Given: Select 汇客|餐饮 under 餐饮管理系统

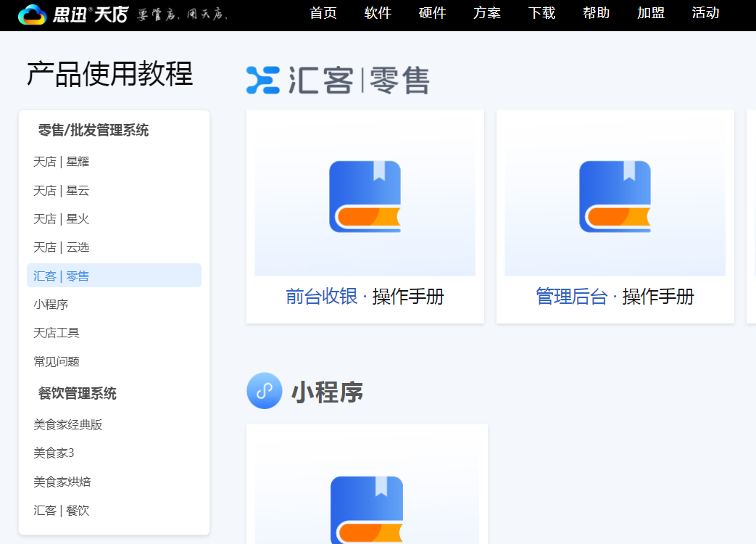Looking at the screenshot, I should pos(61,510).
